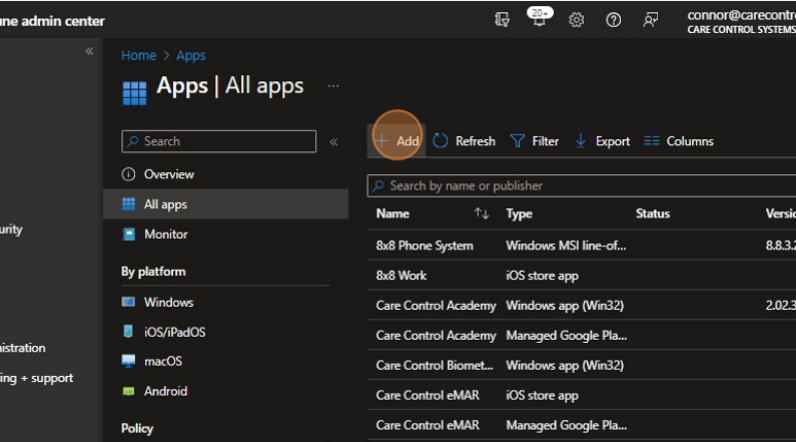Open the settings gear icon

click(576, 20)
